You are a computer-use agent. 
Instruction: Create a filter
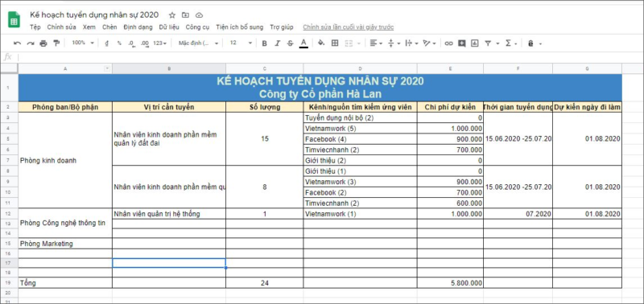click(488, 43)
